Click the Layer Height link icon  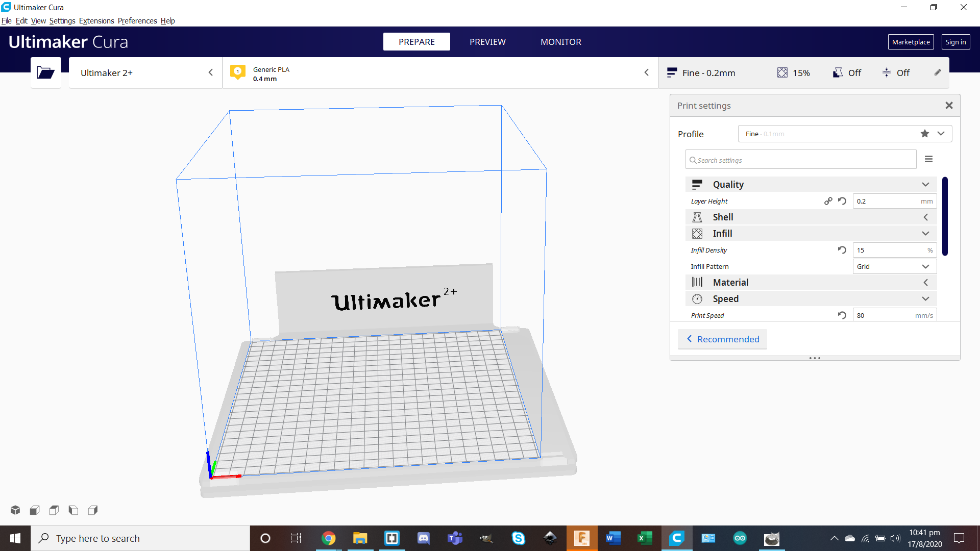tap(828, 201)
